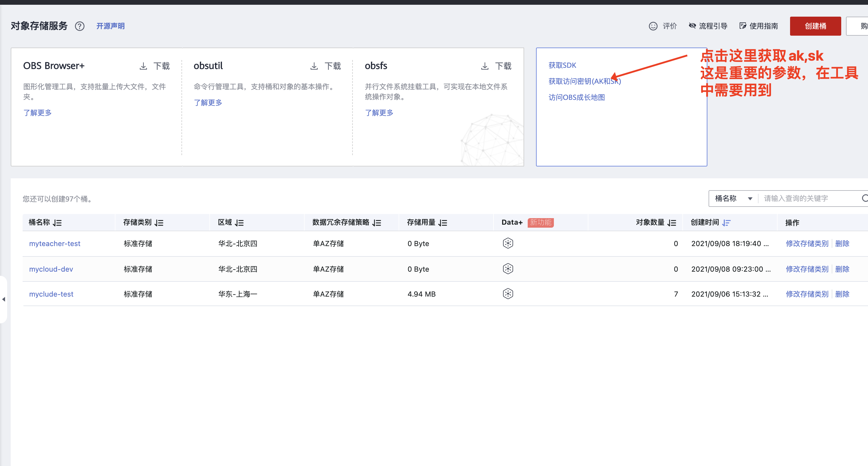Open the myclude-test bucket

click(x=51, y=294)
